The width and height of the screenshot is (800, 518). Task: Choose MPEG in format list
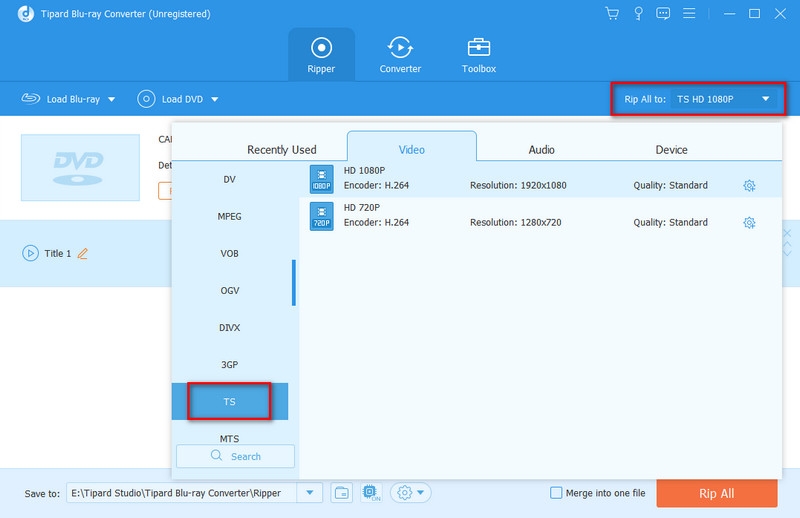coord(230,216)
